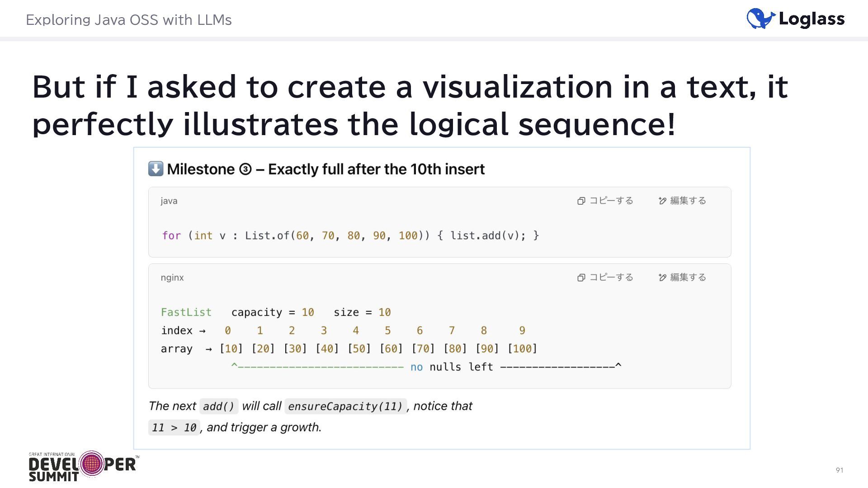Click array element [100] in diagram
868x488 pixels.
522,348
